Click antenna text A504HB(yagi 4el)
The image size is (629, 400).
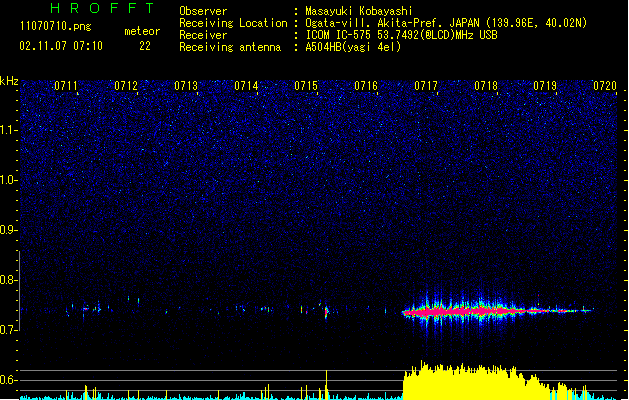pos(353,47)
